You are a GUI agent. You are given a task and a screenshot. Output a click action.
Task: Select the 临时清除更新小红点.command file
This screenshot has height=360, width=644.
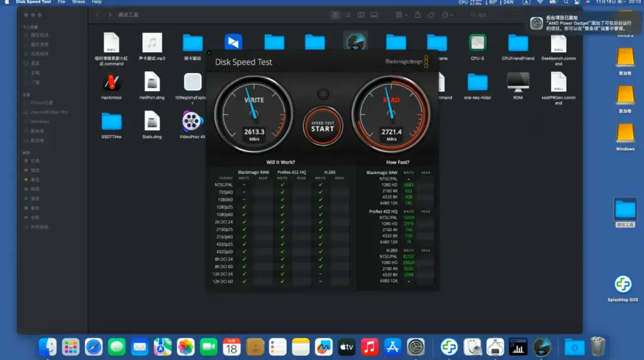click(x=111, y=49)
